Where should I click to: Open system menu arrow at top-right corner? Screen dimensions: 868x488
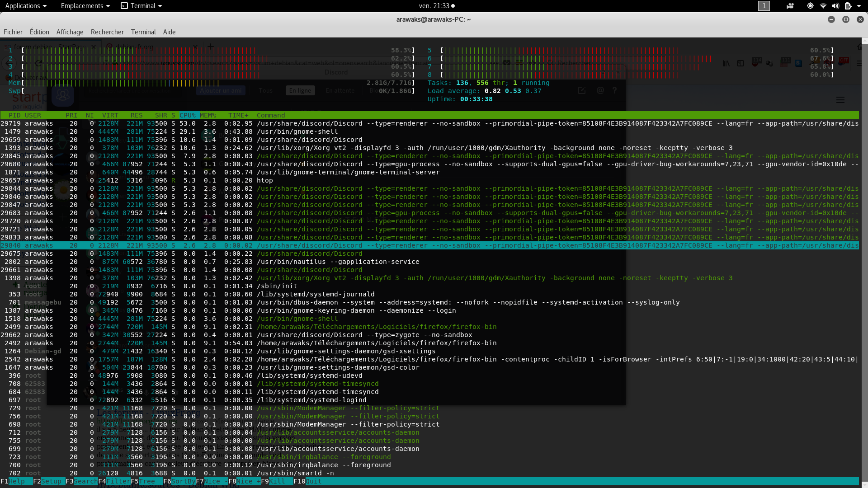coord(859,6)
